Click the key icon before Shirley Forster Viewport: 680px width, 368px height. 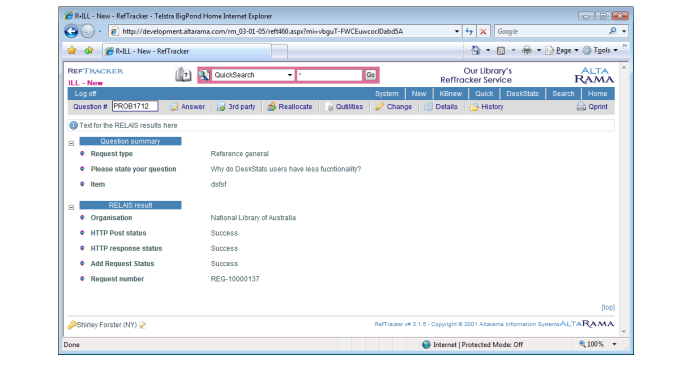click(x=72, y=325)
